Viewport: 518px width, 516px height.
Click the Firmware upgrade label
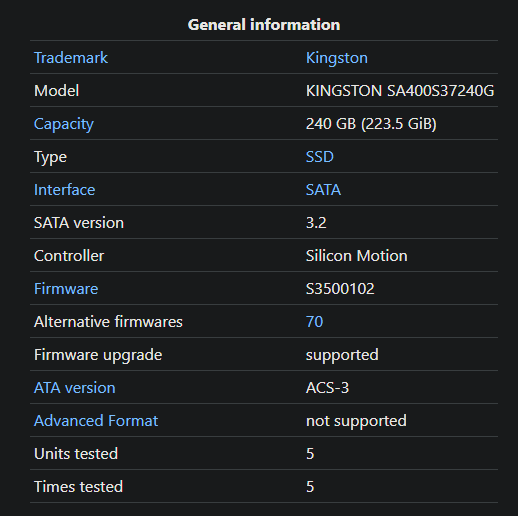[x=98, y=355]
